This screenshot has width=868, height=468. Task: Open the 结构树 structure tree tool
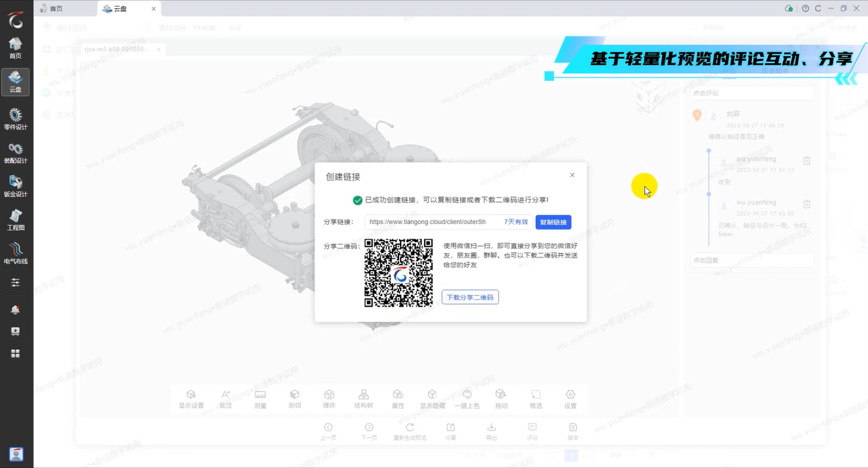pos(364,399)
